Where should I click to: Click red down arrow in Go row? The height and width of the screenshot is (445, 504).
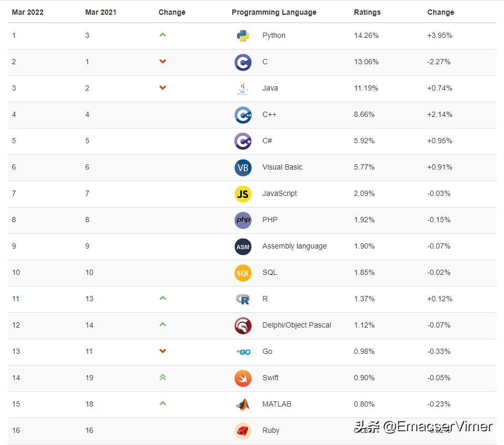pos(163,351)
